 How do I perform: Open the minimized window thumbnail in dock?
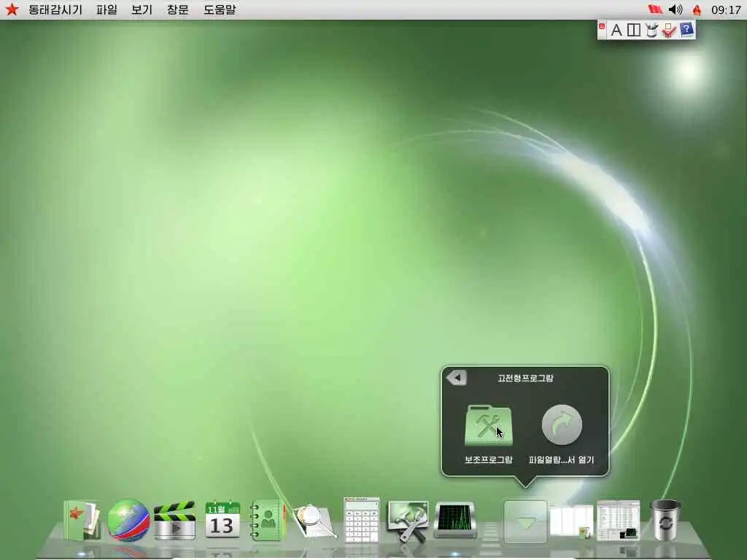point(619,521)
